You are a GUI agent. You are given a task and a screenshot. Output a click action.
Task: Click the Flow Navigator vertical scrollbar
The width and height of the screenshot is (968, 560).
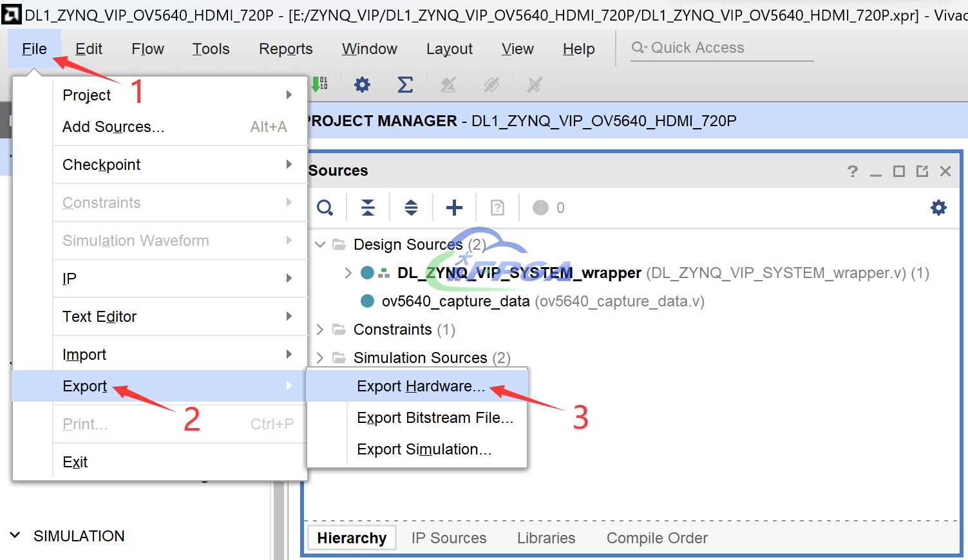point(279,520)
